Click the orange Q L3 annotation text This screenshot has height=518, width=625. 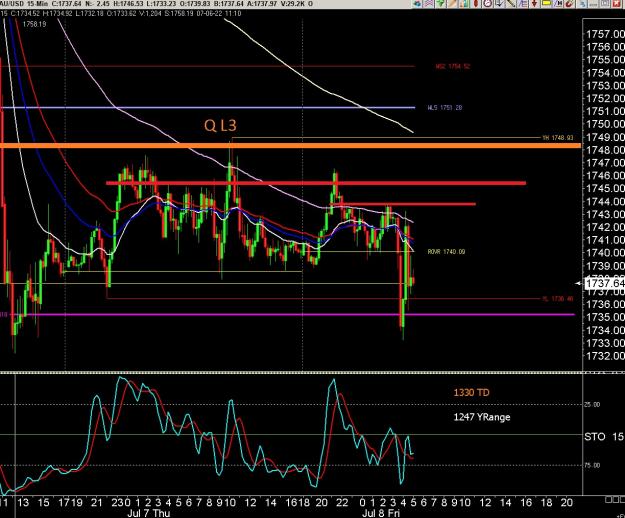[x=220, y=126]
